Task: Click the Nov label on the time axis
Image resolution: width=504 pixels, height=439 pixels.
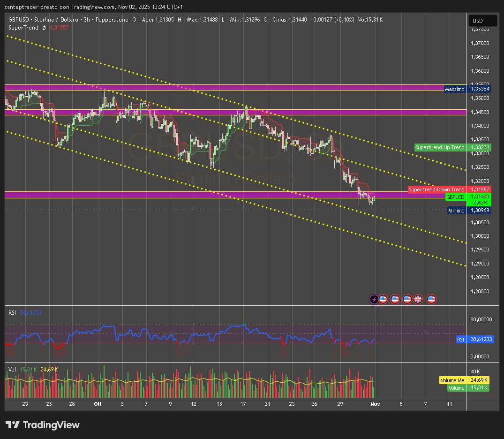Action: 375,404
